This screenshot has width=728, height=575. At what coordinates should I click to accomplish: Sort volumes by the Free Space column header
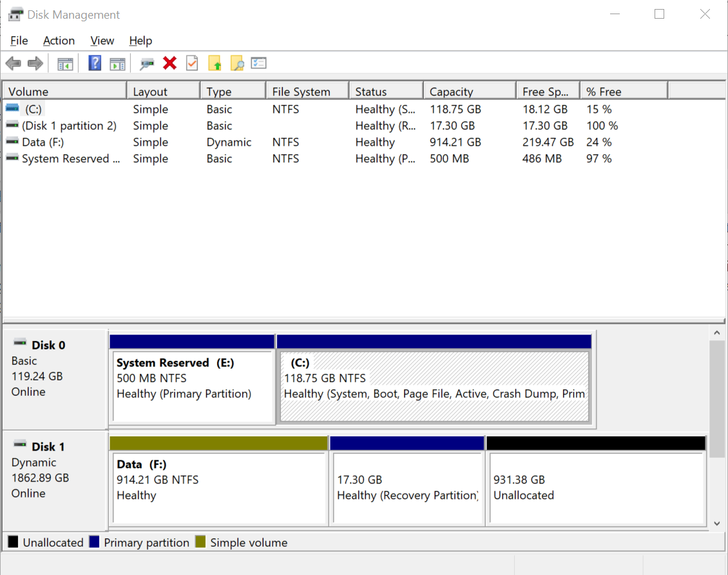click(x=547, y=90)
